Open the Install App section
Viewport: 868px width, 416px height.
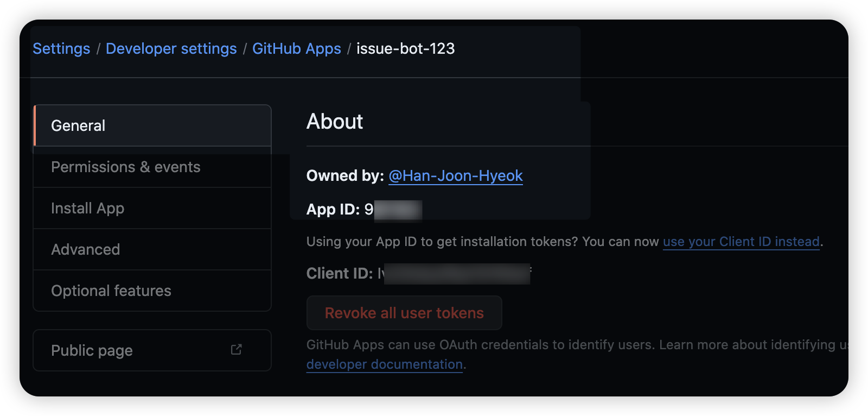coord(152,209)
